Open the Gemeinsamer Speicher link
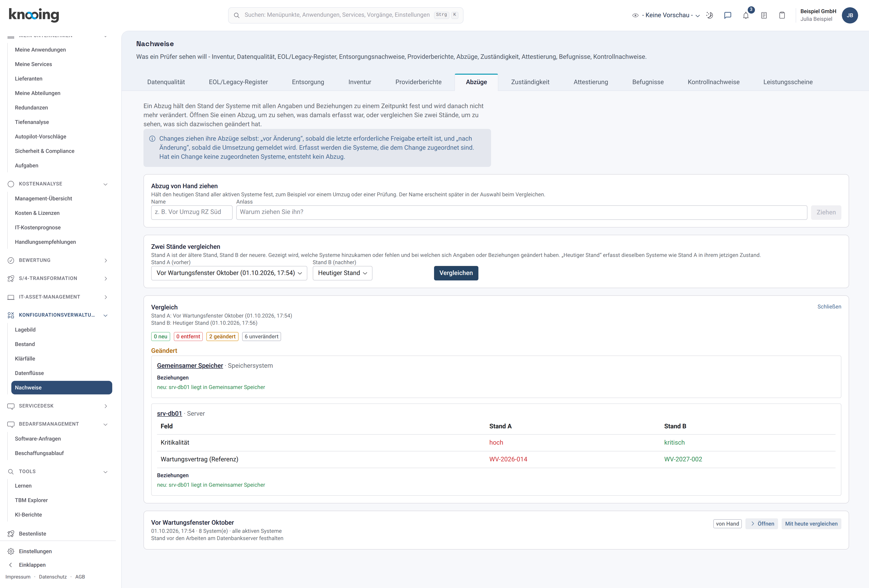This screenshot has height=588, width=869. tap(190, 366)
